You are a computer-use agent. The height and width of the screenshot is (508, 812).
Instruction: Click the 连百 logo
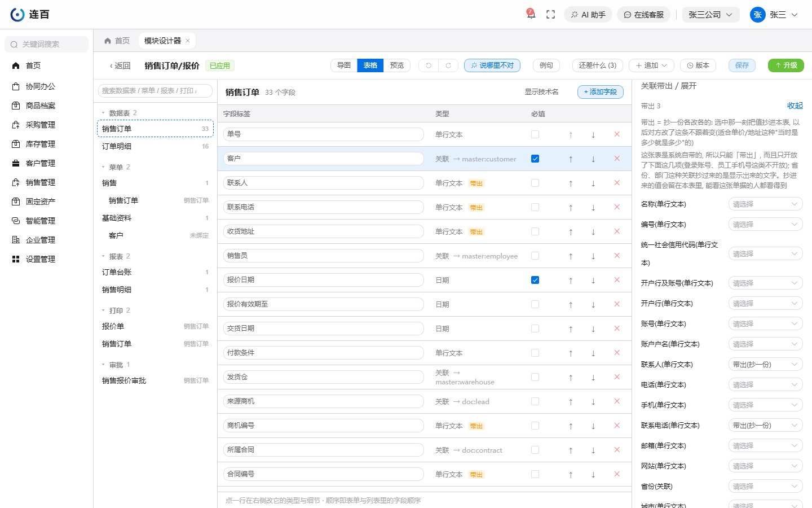click(x=30, y=15)
